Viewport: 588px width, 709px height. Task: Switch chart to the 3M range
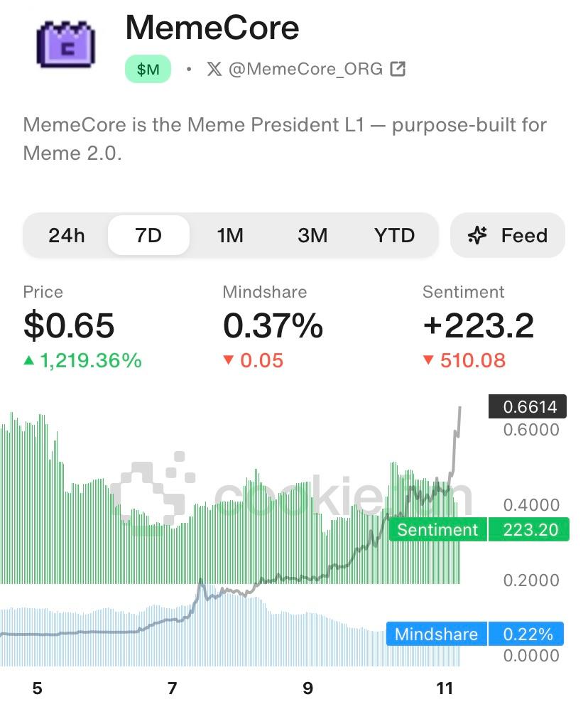coord(312,235)
